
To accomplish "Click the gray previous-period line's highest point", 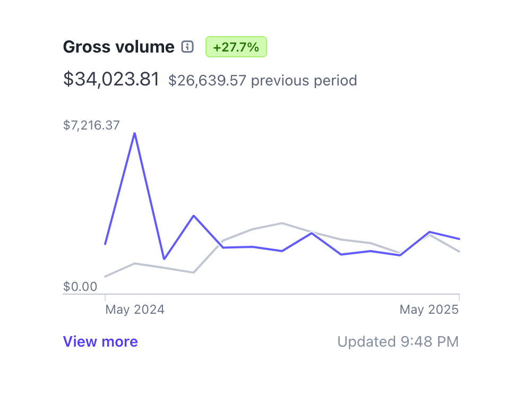I will tap(282, 223).
